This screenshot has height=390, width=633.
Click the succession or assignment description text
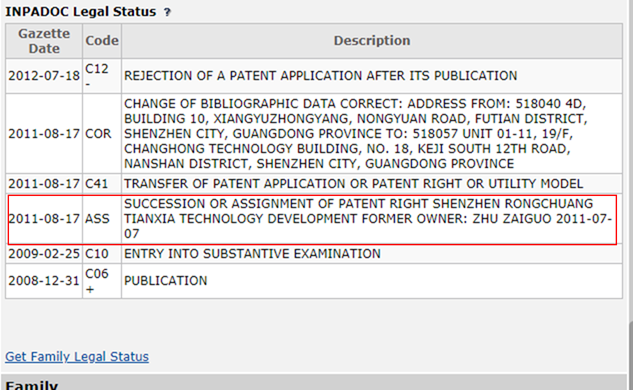click(367, 219)
